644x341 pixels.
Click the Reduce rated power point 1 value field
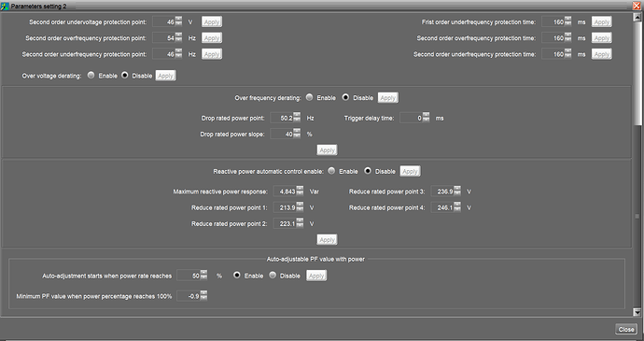pyautogui.click(x=285, y=207)
